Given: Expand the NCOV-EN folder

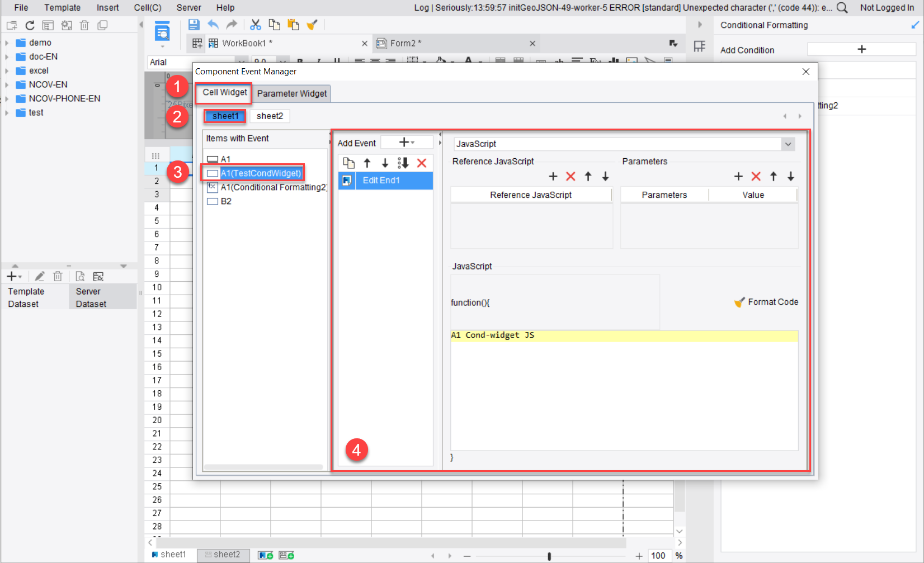Looking at the screenshot, I should tap(7, 84).
